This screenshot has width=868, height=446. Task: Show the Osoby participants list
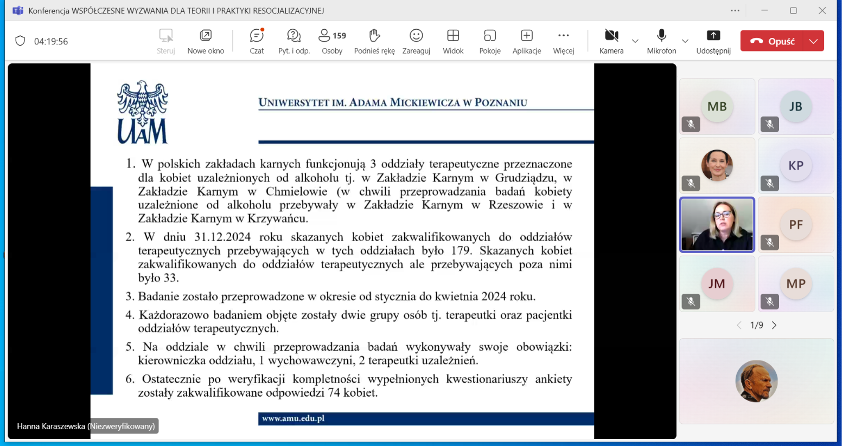pos(332,41)
